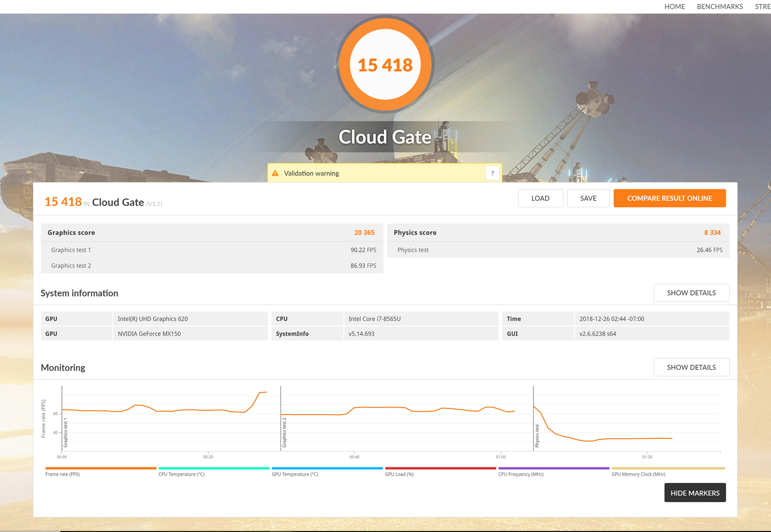Show details for Monitoring section

tap(691, 367)
